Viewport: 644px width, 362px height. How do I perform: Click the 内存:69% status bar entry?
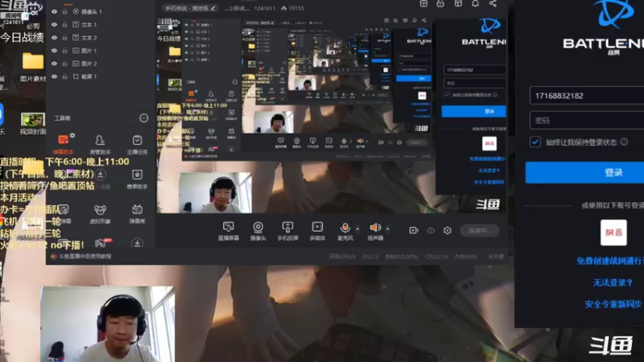point(465,257)
